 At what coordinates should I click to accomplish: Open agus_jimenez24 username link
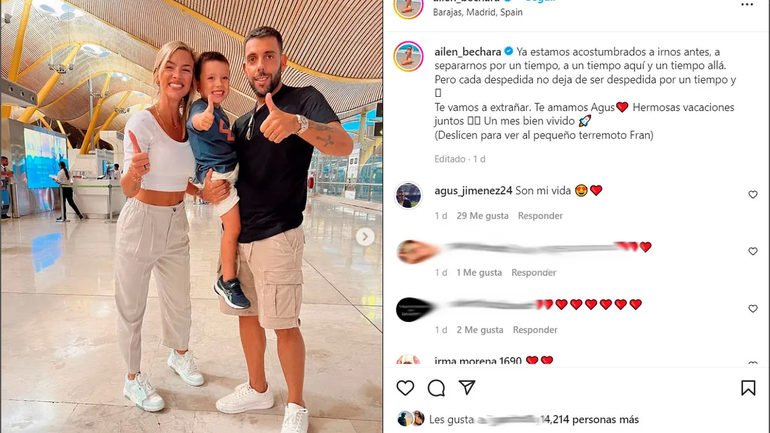tap(473, 190)
